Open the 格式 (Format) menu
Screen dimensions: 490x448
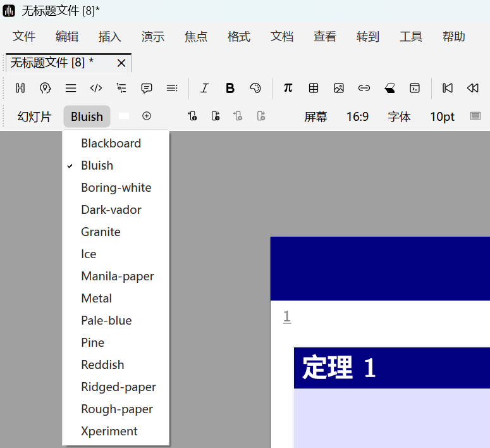(x=238, y=37)
